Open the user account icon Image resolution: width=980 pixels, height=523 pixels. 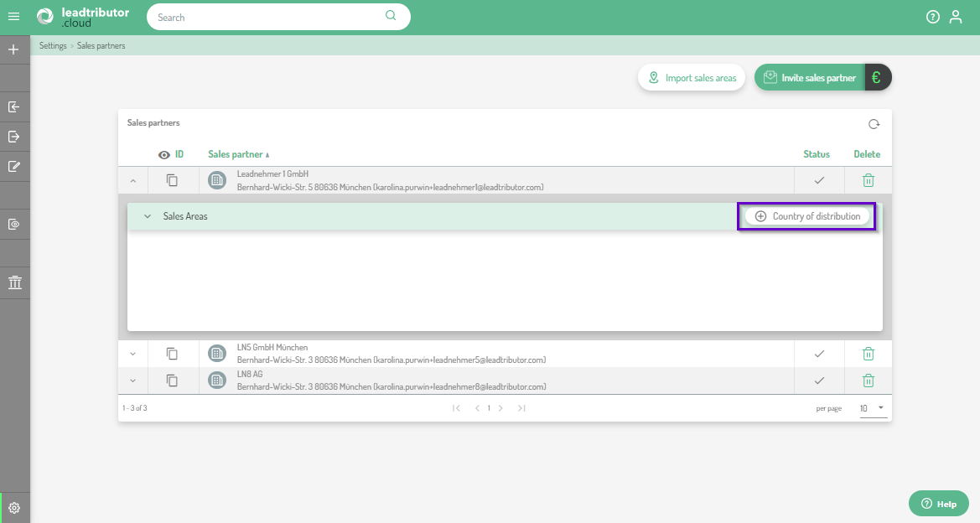coord(956,17)
